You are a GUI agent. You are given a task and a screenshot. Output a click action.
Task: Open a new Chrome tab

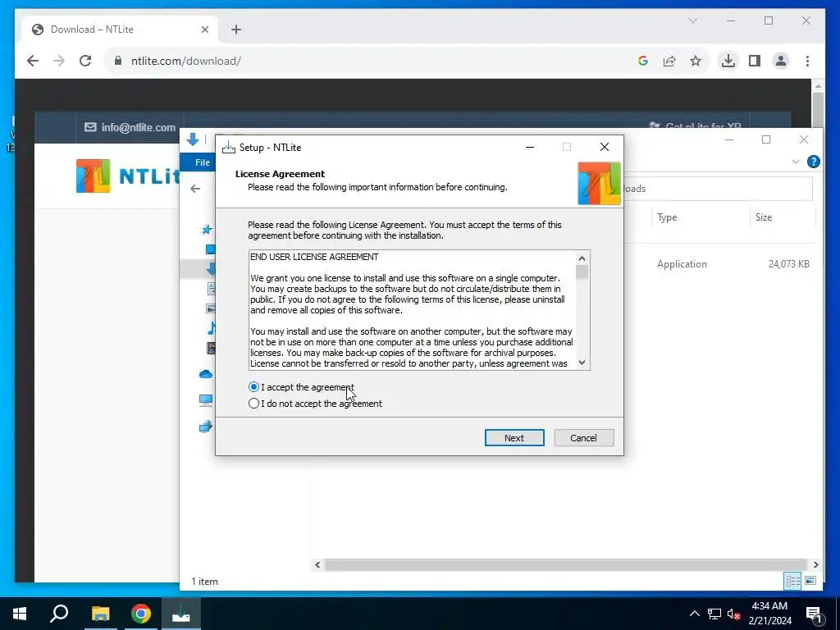pyautogui.click(x=236, y=30)
